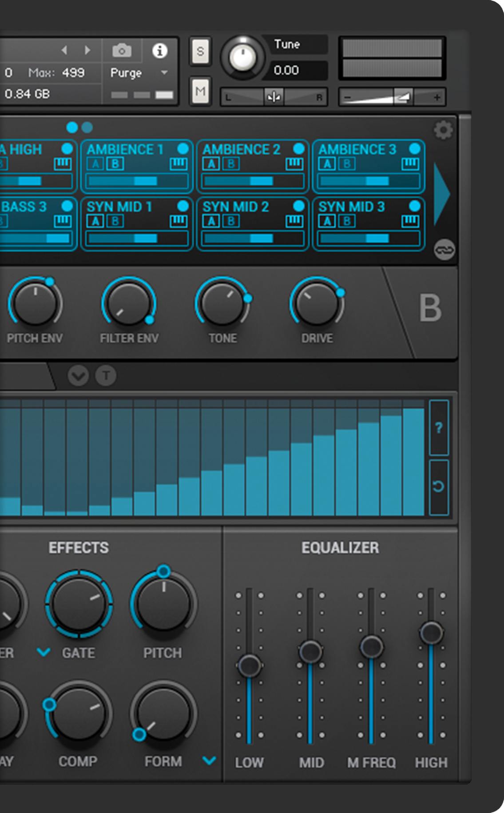This screenshot has height=813, width=504.
Task: Click the MID equalizer fader
Action: [310, 652]
